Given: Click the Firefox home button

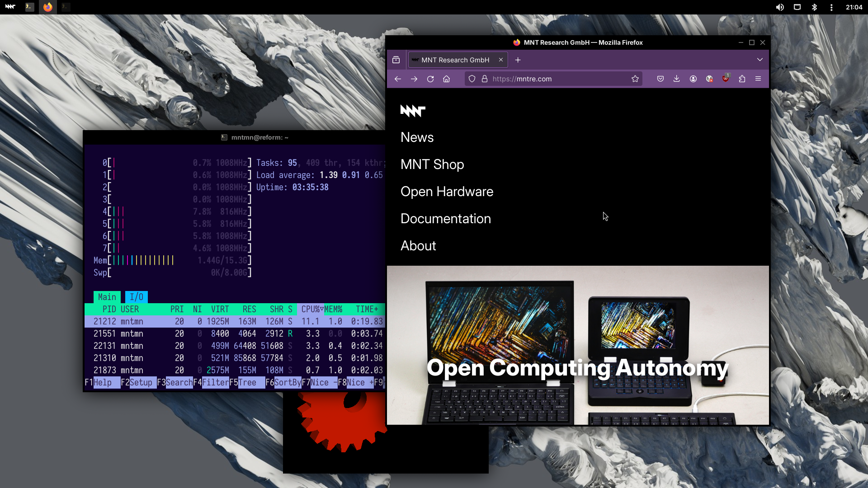Looking at the screenshot, I should coord(447,78).
